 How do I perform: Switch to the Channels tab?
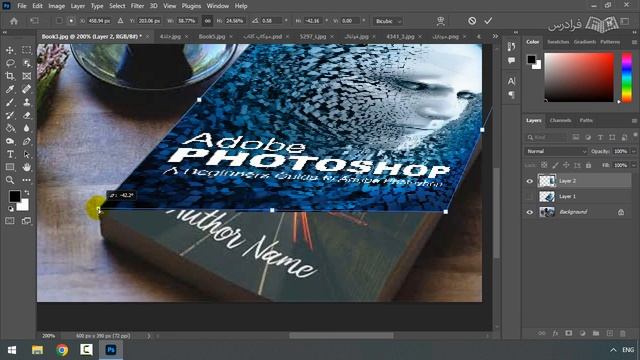tap(560, 120)
